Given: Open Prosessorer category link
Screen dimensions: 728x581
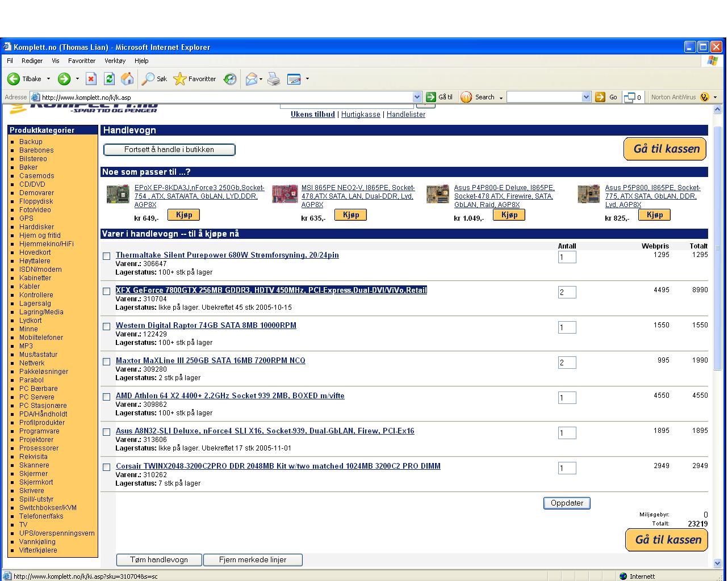Looking at the screenshot, I should tap(39, 448).
